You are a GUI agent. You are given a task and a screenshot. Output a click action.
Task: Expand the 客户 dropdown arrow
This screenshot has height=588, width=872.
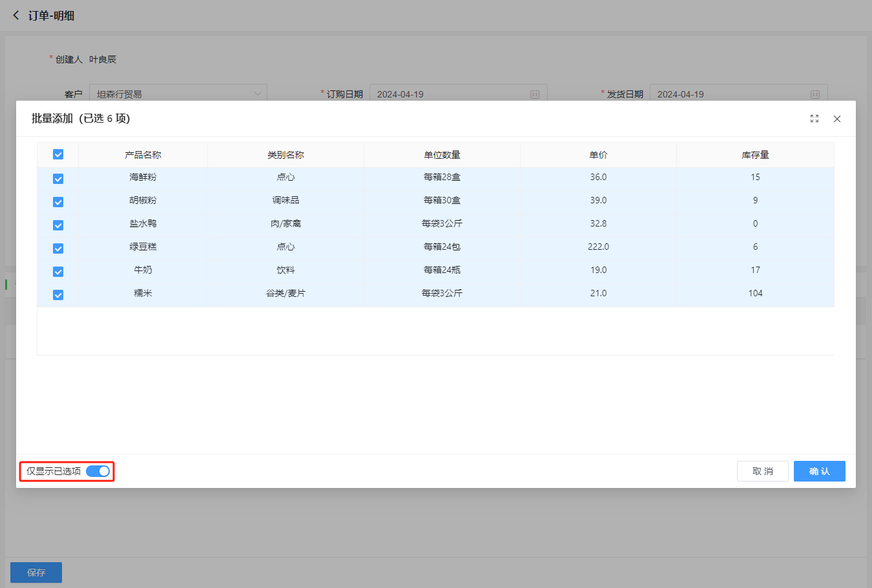point(257,94)
